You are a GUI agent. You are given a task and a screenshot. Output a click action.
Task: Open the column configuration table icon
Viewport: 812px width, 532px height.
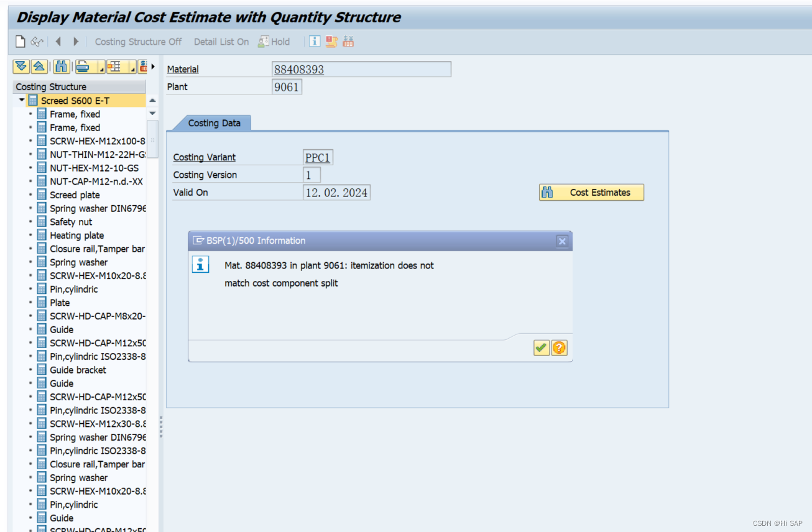[x=114, y=66]
